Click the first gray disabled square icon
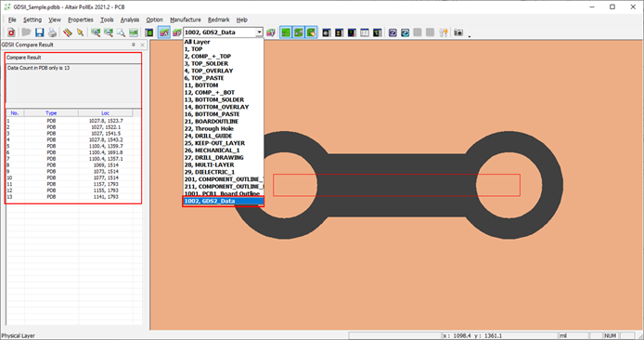The width and height of the screenshot is (644, 340). pos(418,33)
